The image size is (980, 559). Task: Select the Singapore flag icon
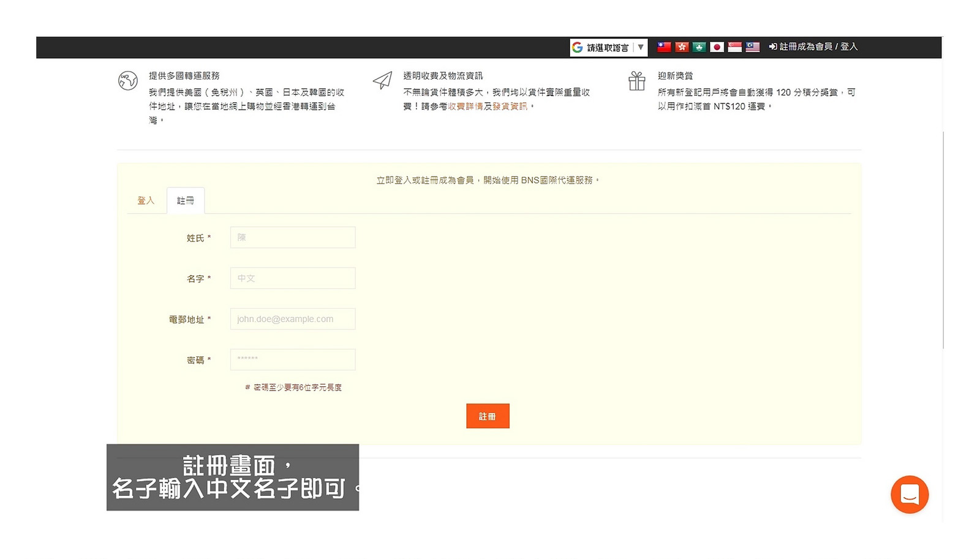pyautogui.click(x=735, y=47)
